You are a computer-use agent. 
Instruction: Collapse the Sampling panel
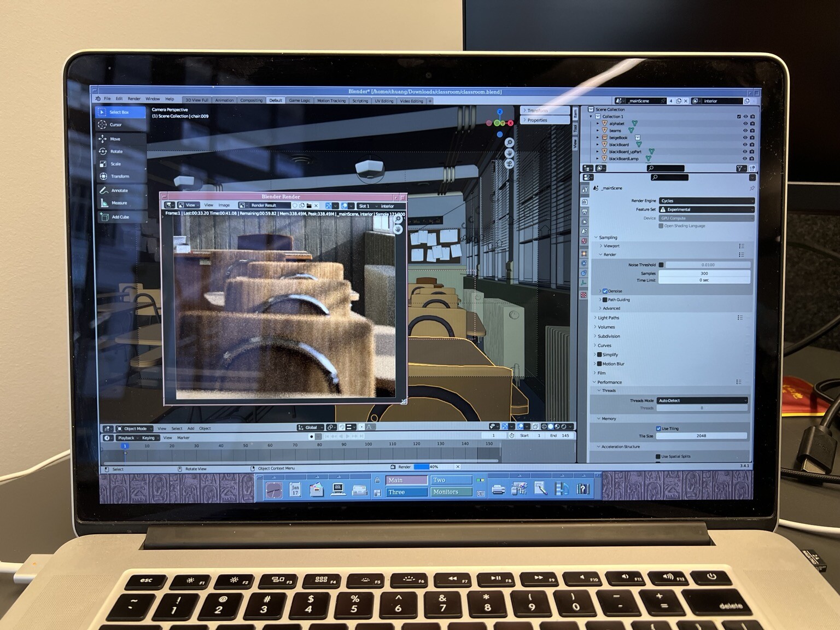coord(607,237)
